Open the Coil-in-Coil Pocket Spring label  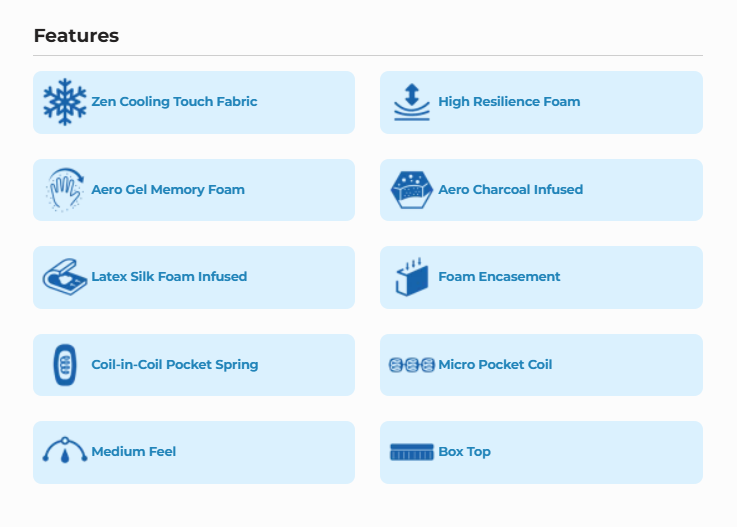point(175,365)
